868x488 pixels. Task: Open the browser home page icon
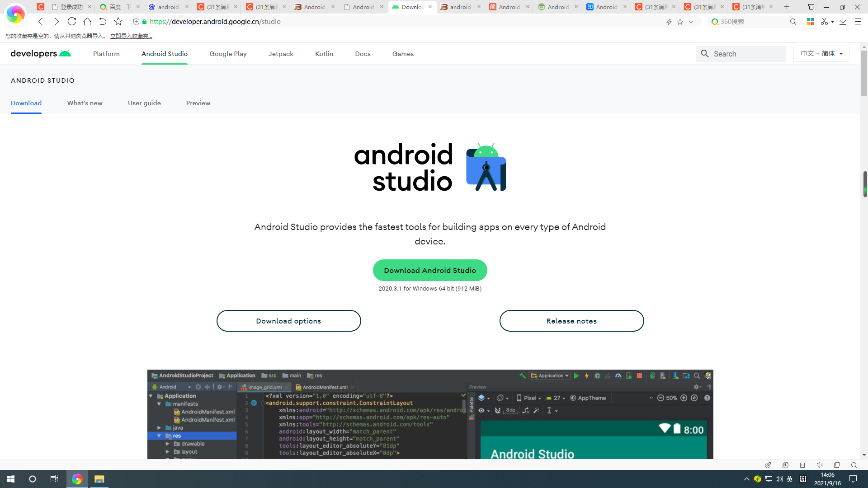click(x=87, y=21)
